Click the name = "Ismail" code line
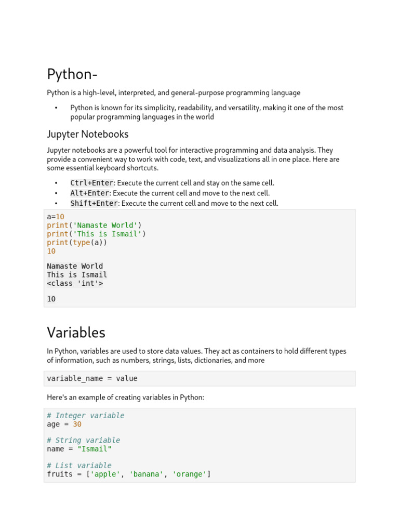 point(79,449)
